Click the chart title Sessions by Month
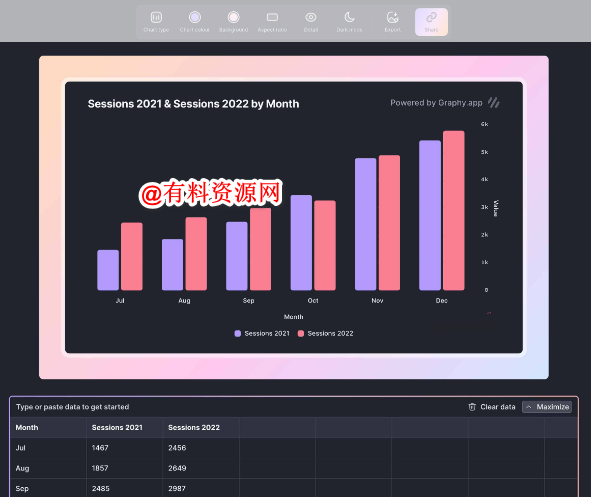This screenshot has width=591, height=497. pos(193,104)
